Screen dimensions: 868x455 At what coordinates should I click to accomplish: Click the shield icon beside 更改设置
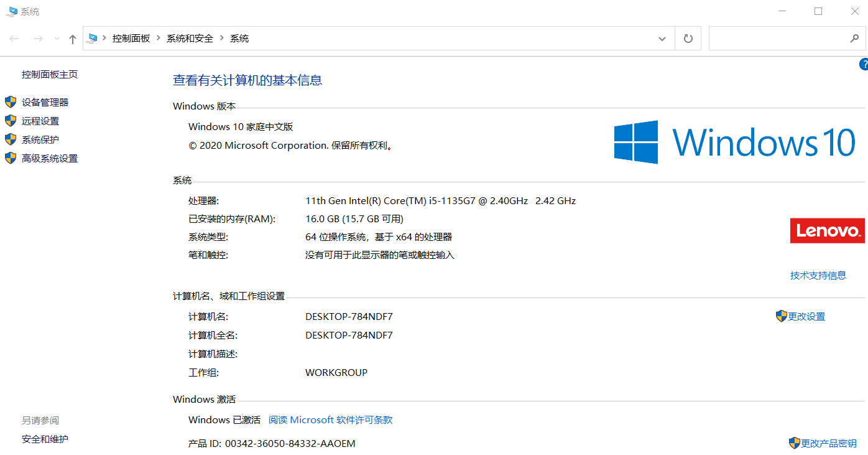[782, 316]
